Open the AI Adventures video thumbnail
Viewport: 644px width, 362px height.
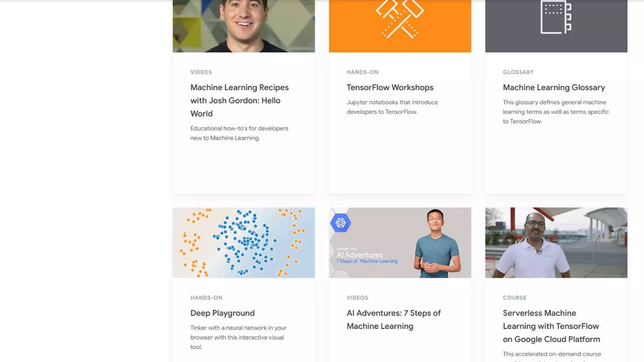[x=400, y=243]
